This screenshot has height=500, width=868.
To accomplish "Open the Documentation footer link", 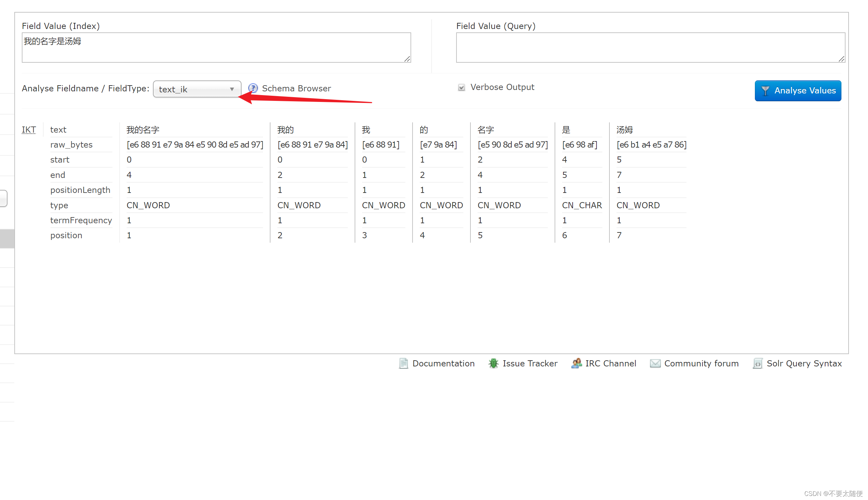I will click(444, 363).
